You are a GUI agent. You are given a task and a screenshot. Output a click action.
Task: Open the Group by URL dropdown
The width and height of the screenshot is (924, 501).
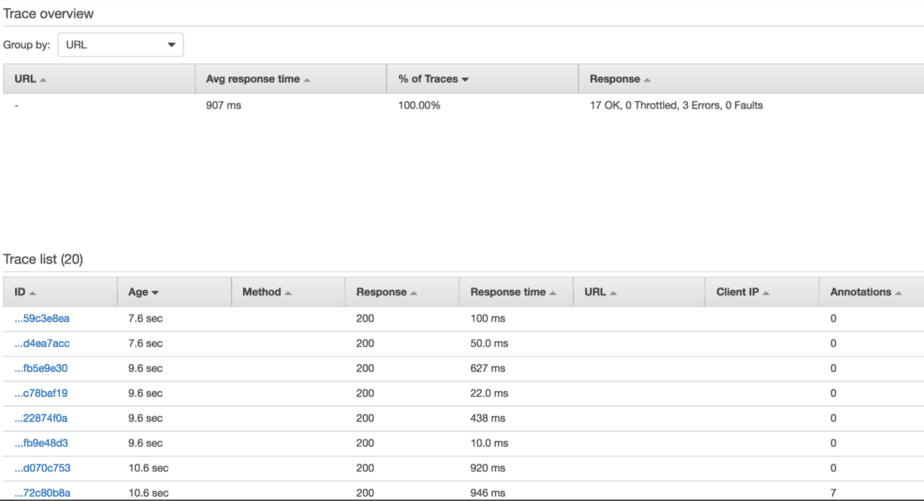click(120, 45)
